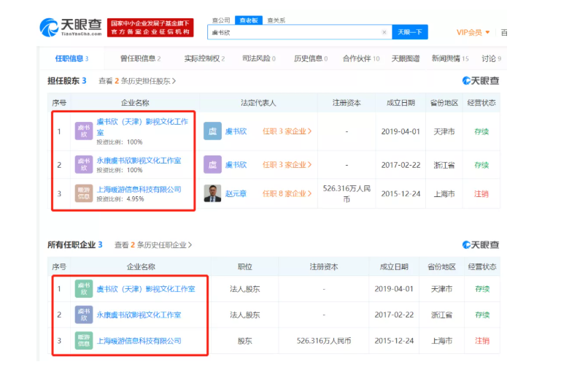
Task: Open legal representative 赵元章 link
Action: tap(236, 193)
